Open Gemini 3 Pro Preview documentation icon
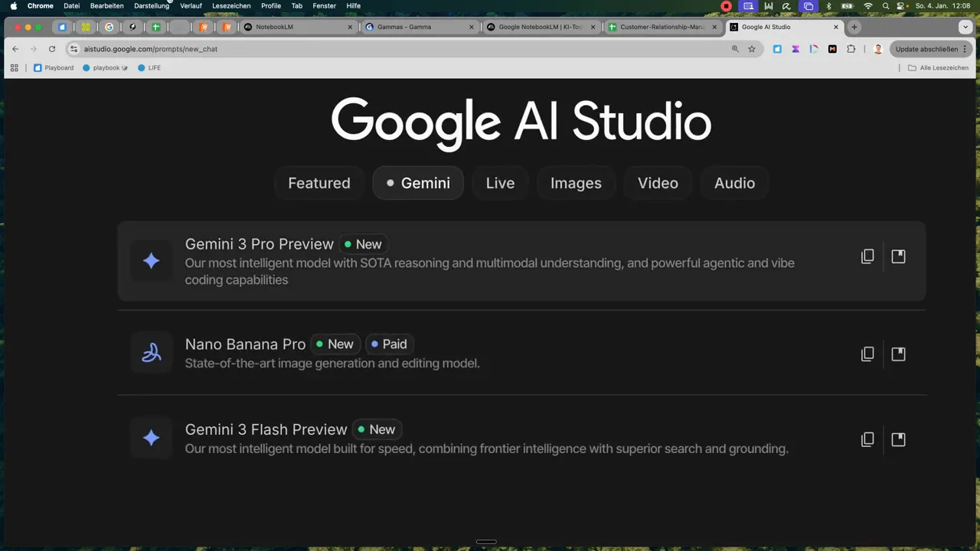The width and height of the screenshot is (980, 551). [898, 256]
